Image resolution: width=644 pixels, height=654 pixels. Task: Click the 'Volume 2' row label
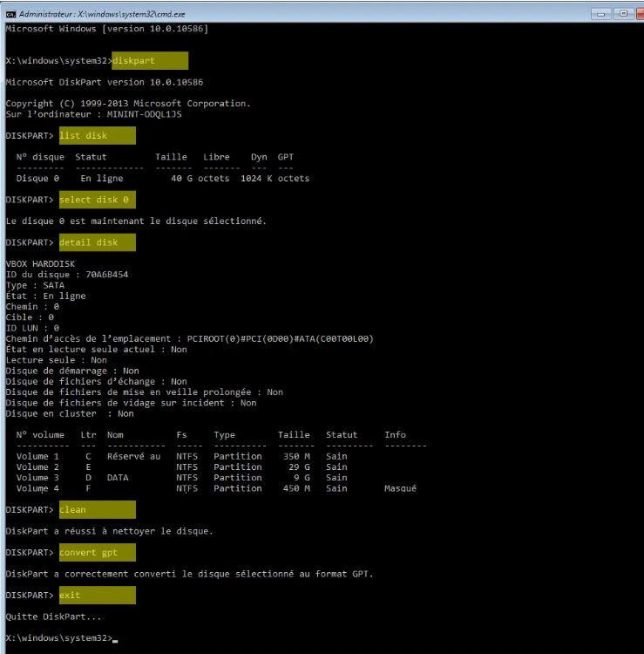tap(37, 467)
